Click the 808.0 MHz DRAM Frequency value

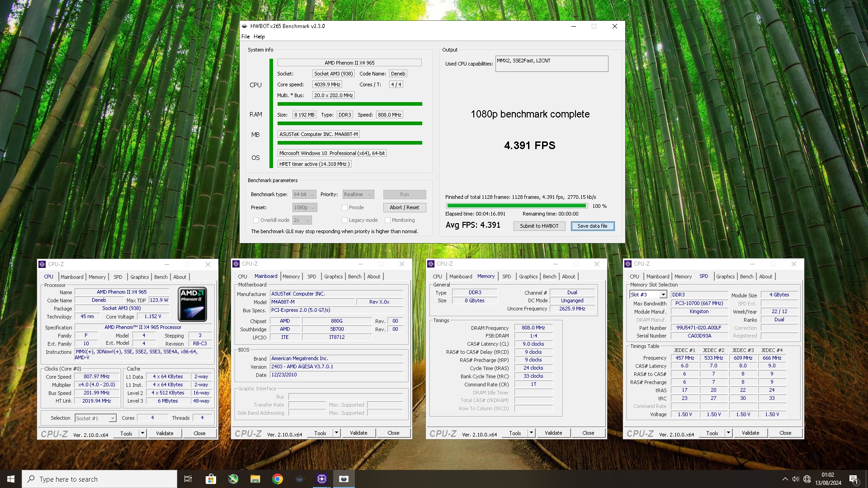coord(533,328)
